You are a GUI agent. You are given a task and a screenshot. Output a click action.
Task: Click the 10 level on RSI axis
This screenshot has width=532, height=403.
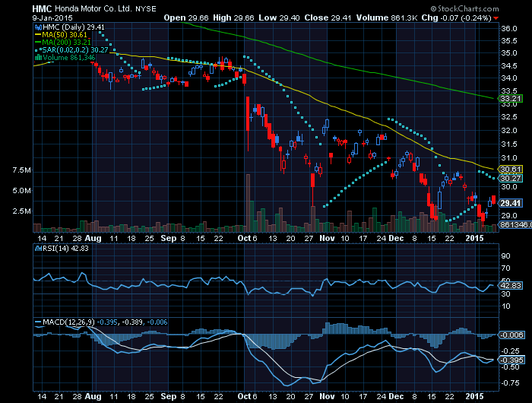coord(505,306)
